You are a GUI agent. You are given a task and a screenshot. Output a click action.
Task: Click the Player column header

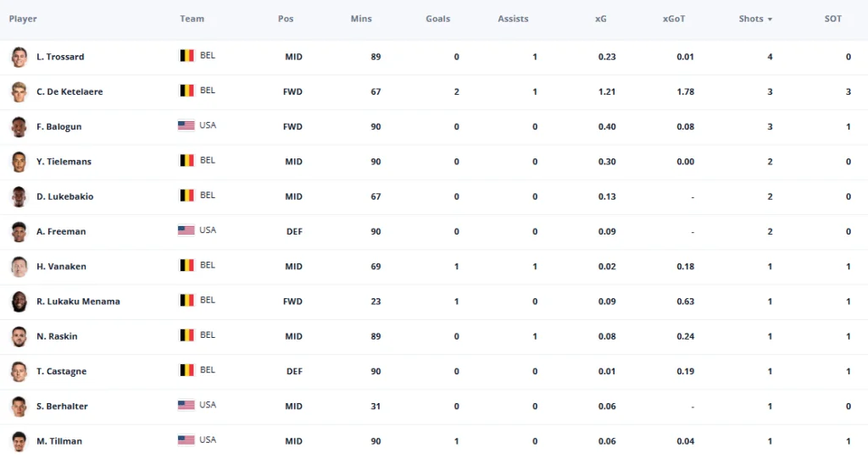[23, 19]
